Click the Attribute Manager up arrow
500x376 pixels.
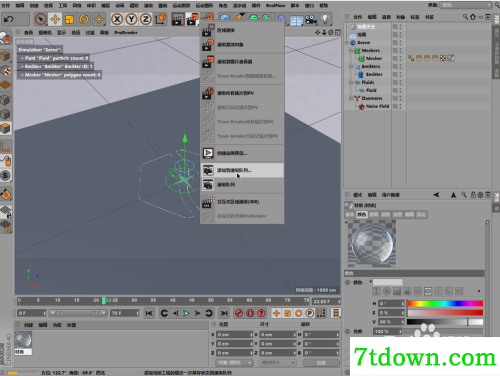point(453,195)
